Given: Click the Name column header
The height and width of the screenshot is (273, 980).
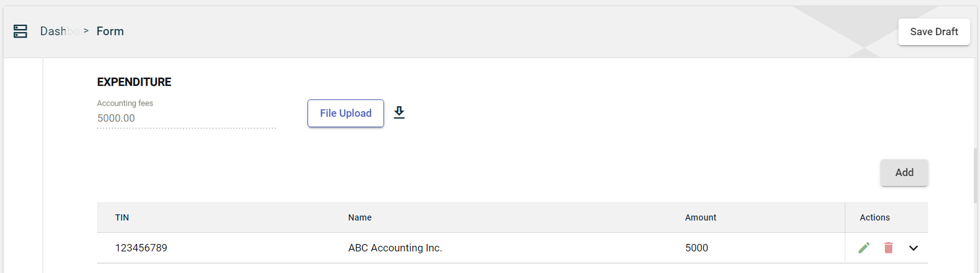Looking at the screenshot, I should click(359, 217).
